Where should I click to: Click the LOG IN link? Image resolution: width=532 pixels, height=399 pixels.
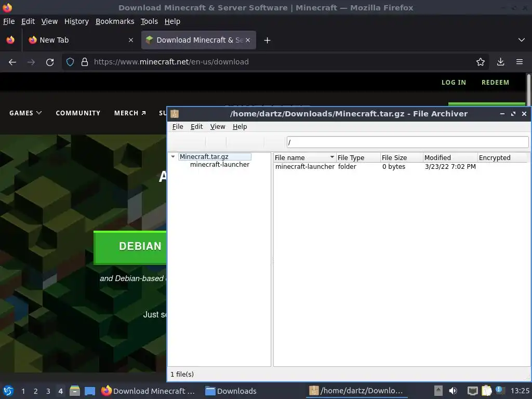pos(454,83)
